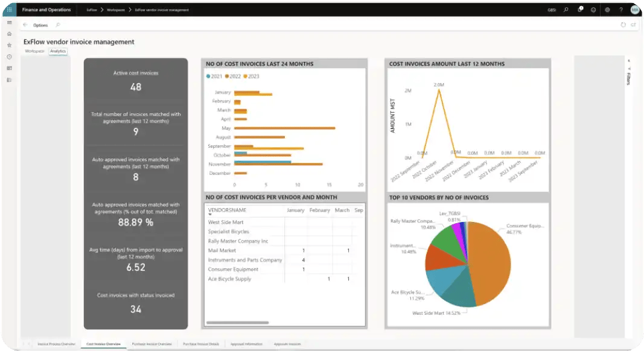The height and width of the screenshot is (351, 644).
Task: Click the Favorites star in the navigation sidebar
Action: pos(9,45)
